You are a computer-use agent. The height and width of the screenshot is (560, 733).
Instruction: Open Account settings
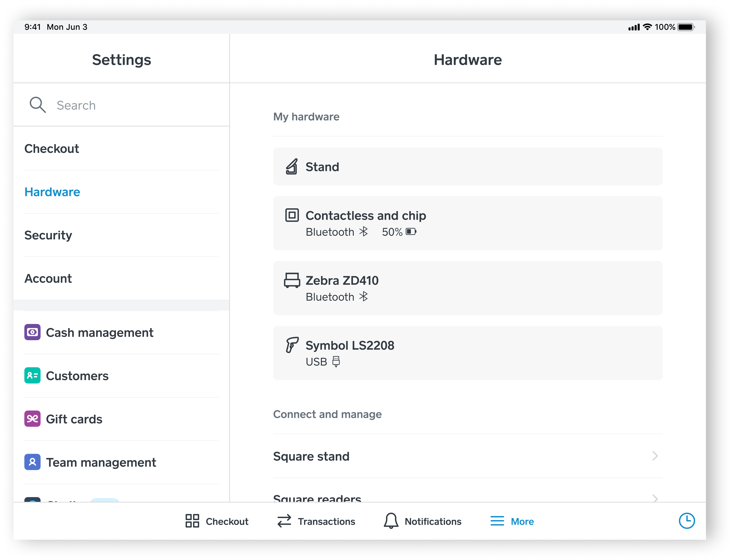click(x=121, y=278)
